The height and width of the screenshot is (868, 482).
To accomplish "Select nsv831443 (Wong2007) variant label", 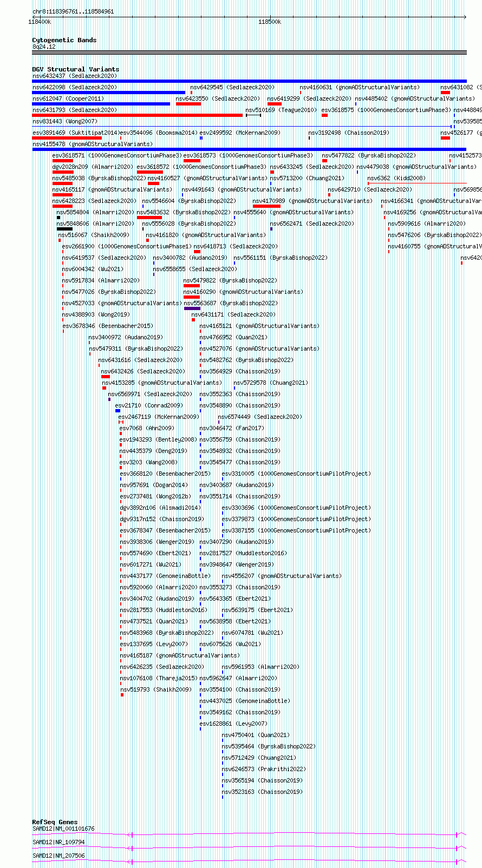I will 65,122.
